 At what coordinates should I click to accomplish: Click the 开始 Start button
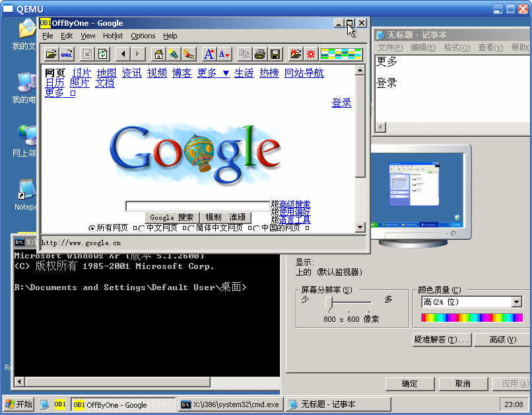point(19,404)
